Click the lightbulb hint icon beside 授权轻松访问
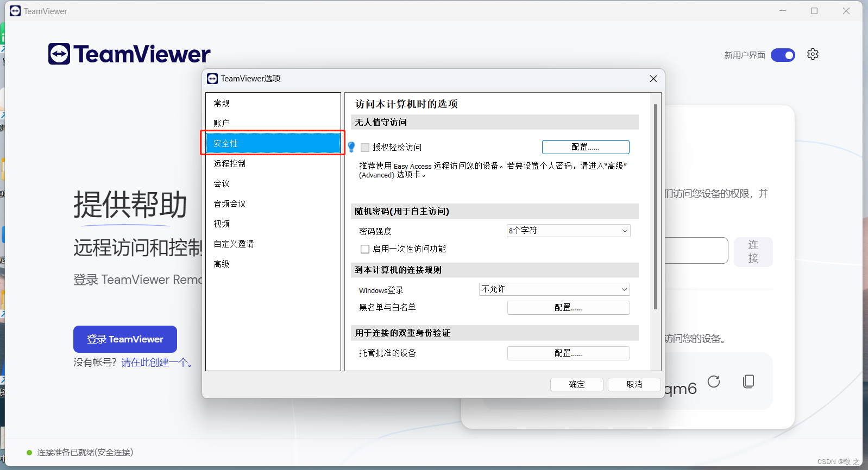This screenshot has height=470, width=868. point(351,147)
